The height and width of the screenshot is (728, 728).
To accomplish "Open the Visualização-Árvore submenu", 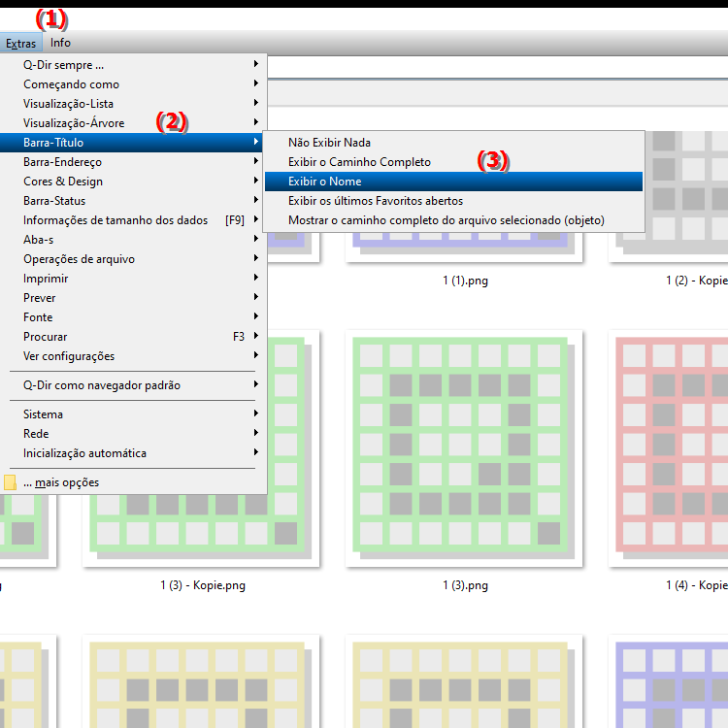I will 133,123.
